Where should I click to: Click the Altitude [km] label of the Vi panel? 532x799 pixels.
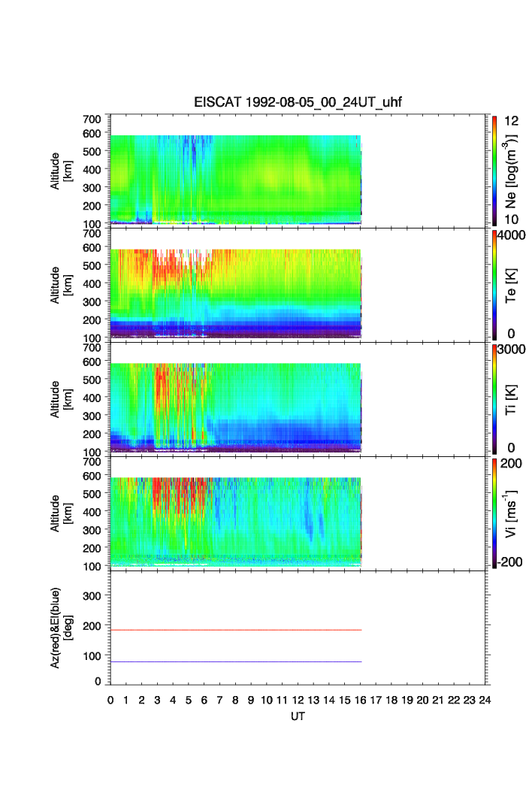point(61,513)
